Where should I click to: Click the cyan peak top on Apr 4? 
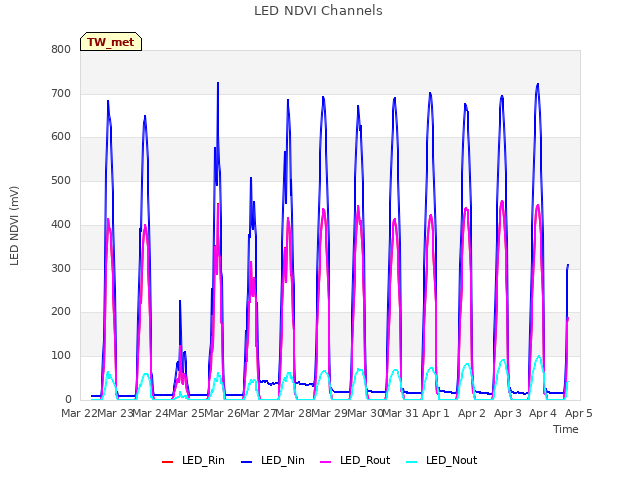[x=539, y=357]
